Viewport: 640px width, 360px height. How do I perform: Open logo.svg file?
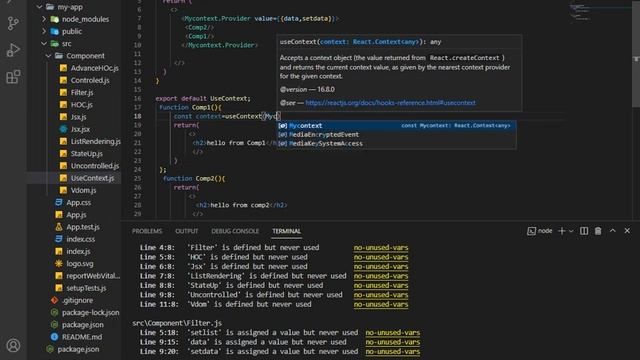[80, 264]
